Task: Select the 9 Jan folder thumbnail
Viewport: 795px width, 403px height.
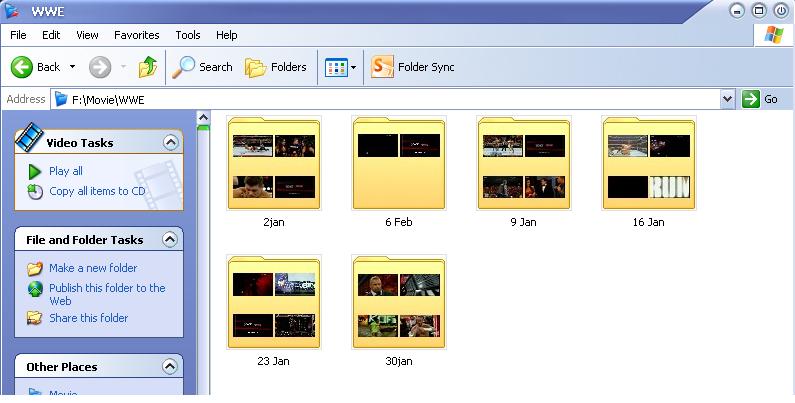Action: [x=524, y=163]
